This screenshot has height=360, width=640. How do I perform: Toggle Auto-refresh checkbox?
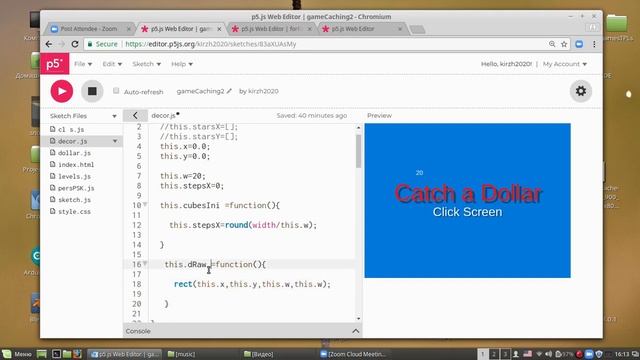(116, 91)
